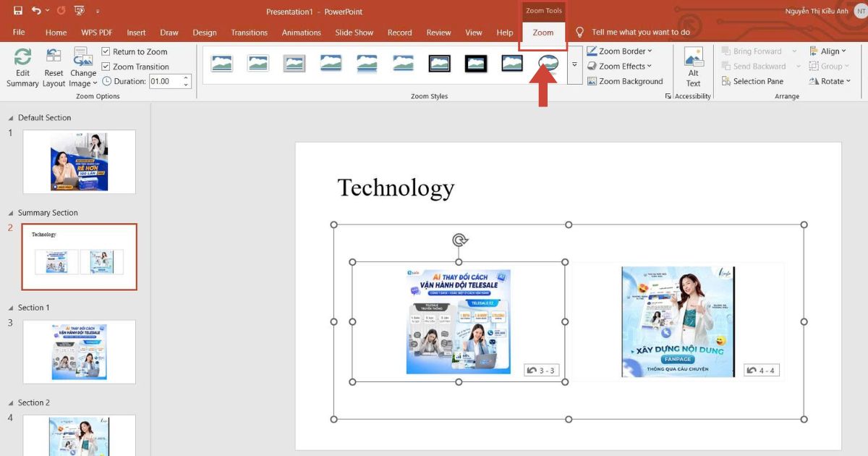The width and height of the screenshot is (868, 456).
Task: Click the Zoom Background button
Action: click(x=625, y=81)
